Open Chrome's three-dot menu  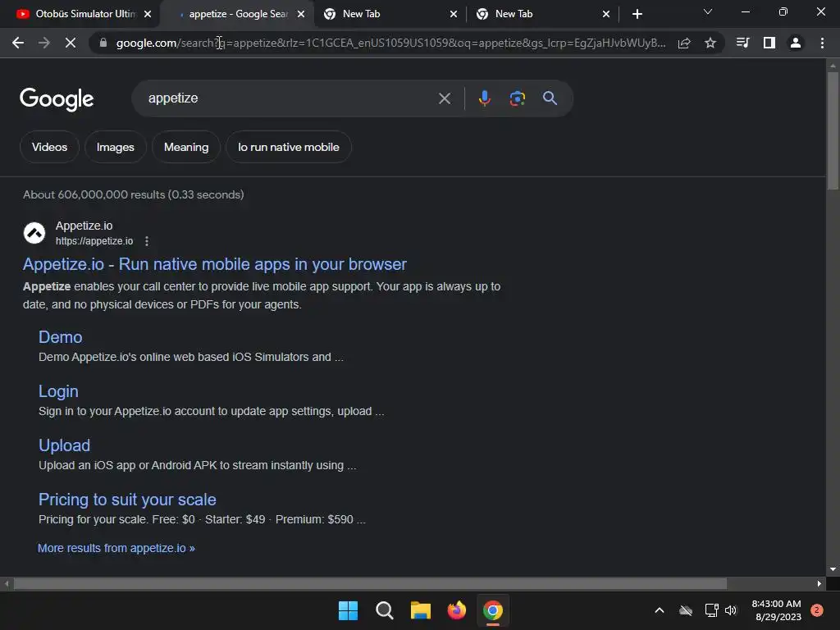[x=822, y=43]
